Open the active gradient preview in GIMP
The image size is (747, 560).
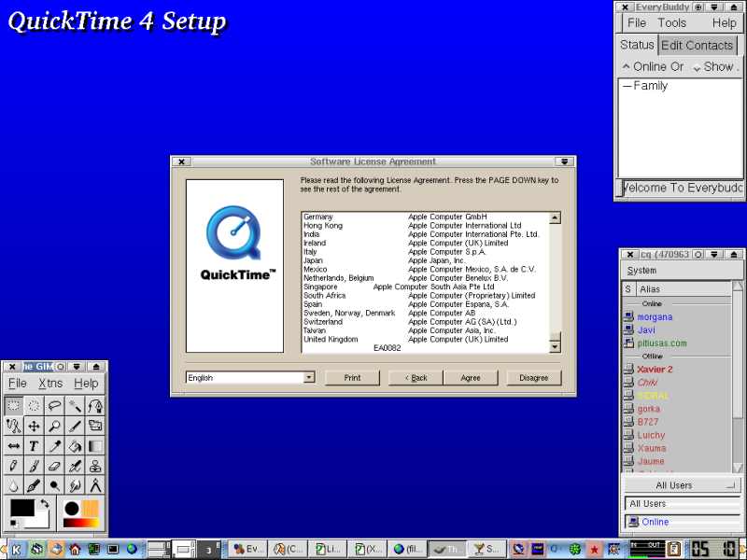(x=80, y=523)
